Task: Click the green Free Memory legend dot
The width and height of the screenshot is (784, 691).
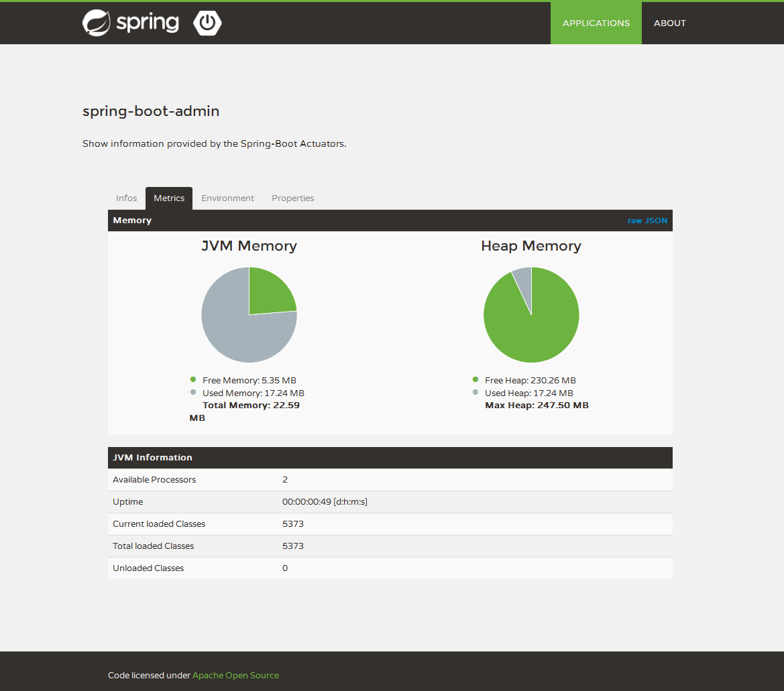Action: tap(193, 380)
